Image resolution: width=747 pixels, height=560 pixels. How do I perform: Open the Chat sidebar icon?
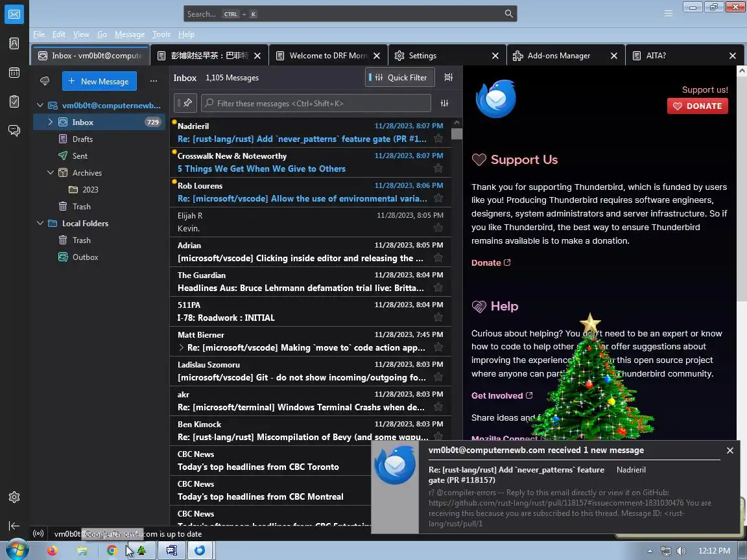pos(14,130)
